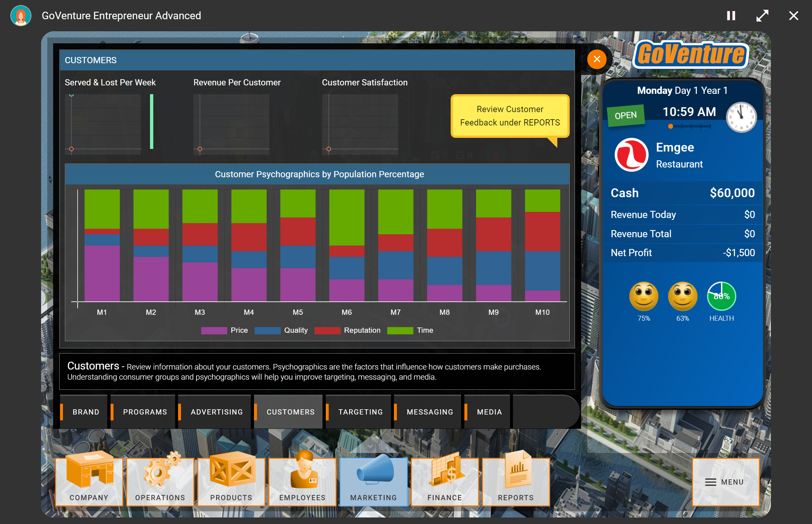The width and height of the screenshot is (812, 524).
Task: Toggle fullscreen mode
Action: point(763,15)
